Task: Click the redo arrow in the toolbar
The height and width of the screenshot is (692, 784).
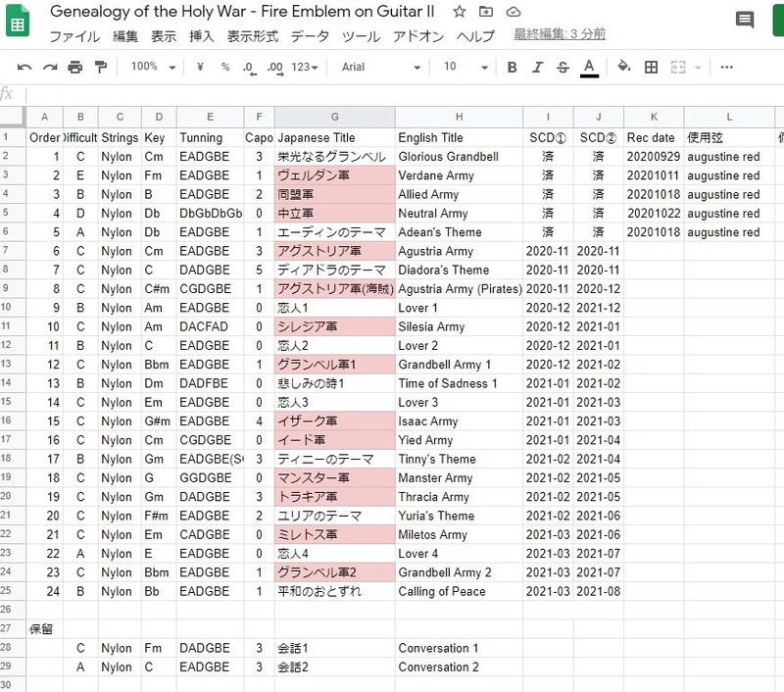Action: click(50, 68)
